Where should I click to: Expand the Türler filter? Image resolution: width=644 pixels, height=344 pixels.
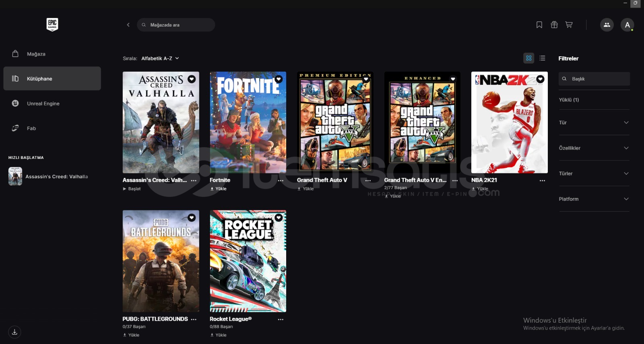coord(594,173)
